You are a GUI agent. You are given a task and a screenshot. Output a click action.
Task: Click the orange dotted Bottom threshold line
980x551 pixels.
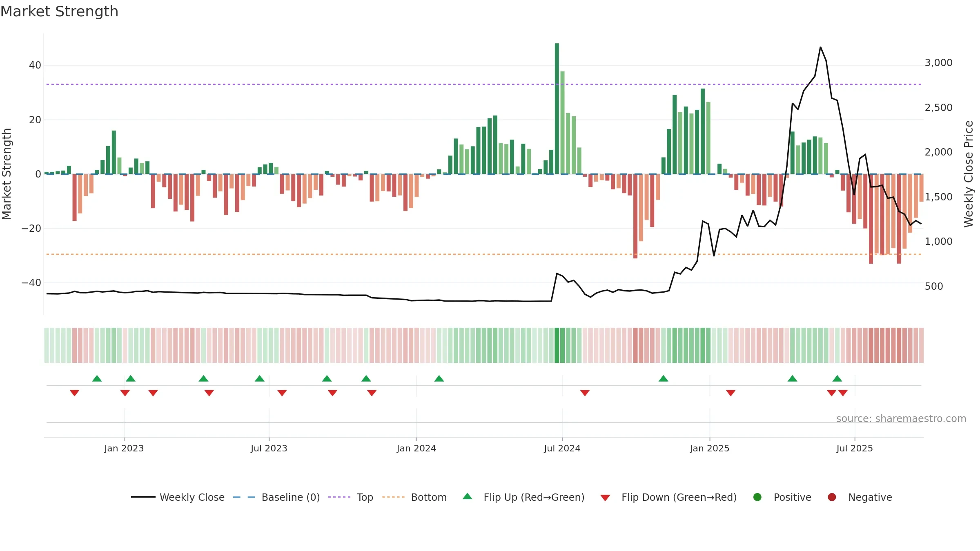(x=483, y=254)
